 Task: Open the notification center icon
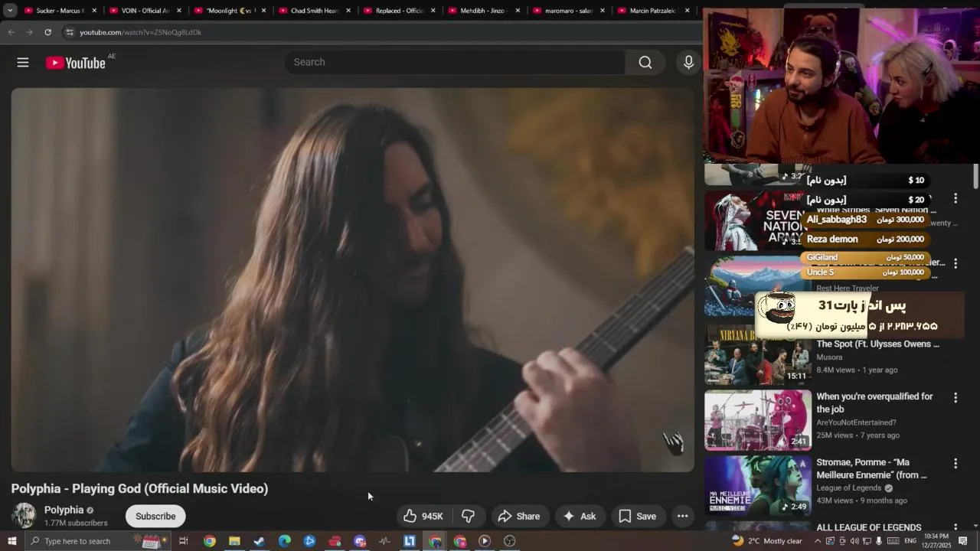click(x=963, y=541)
